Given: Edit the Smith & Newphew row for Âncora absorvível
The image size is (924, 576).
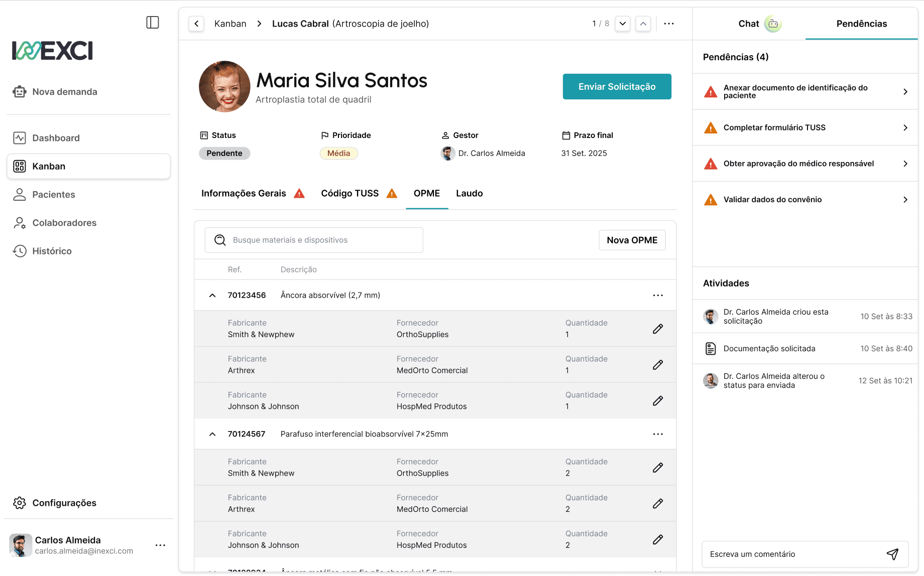Looking at the screenshot, I should 657,329.
